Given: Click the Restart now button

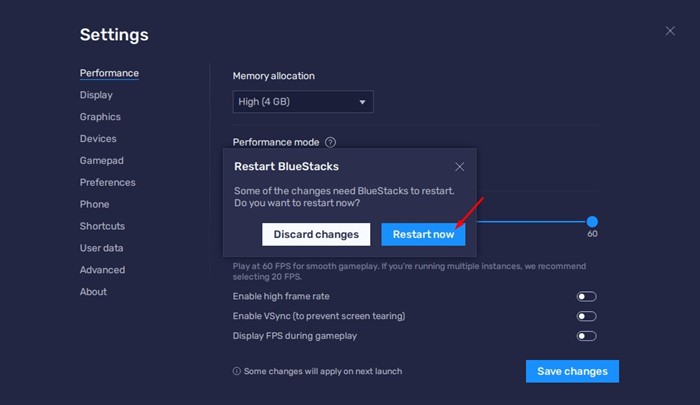Looking at the screenshot, I should click(x=423, y=234).
